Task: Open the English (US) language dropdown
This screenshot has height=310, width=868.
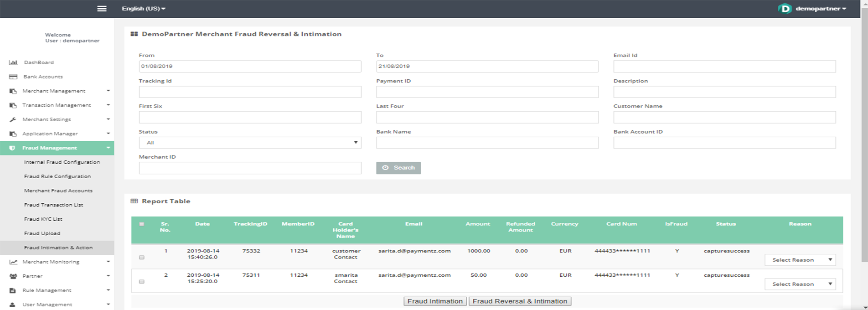Action: click(144, 9)
